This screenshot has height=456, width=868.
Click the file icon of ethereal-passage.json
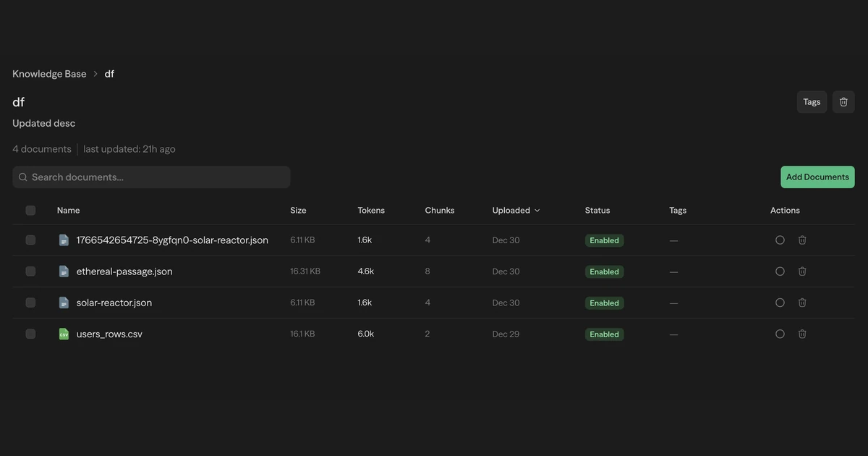pyautogui.click(x=64, y=271)
